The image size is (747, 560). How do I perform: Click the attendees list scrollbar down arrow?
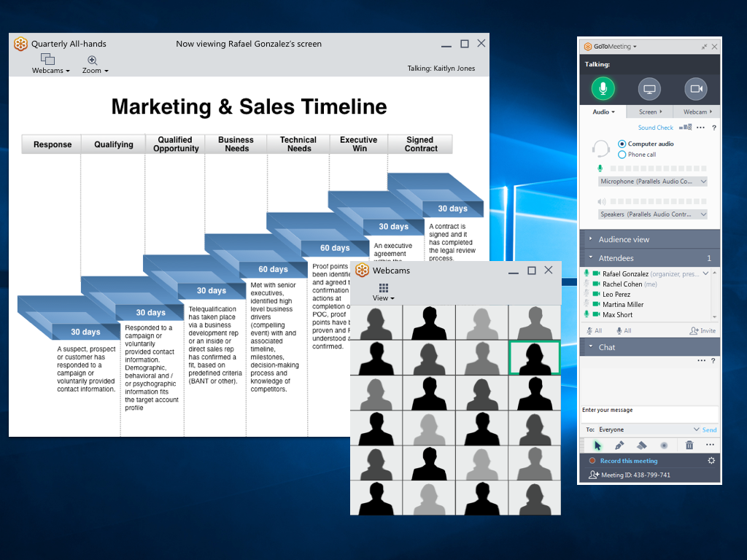pyautogui.click(x=715, y=316)
